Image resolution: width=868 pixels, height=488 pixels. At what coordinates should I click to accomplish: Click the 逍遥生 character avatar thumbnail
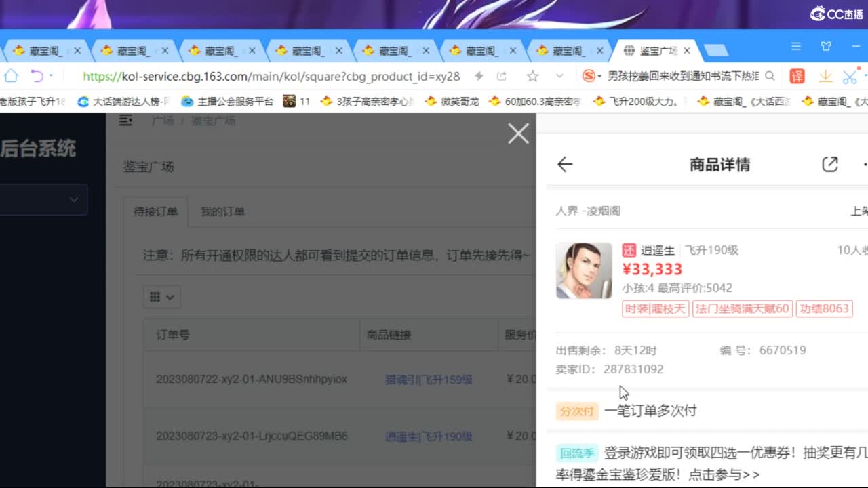point(584,270)
